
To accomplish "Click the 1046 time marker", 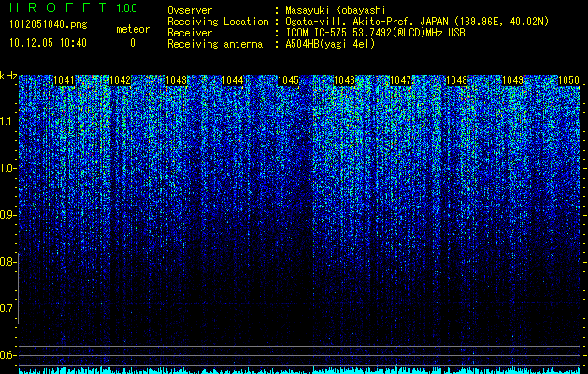I will tap(344, 80).
